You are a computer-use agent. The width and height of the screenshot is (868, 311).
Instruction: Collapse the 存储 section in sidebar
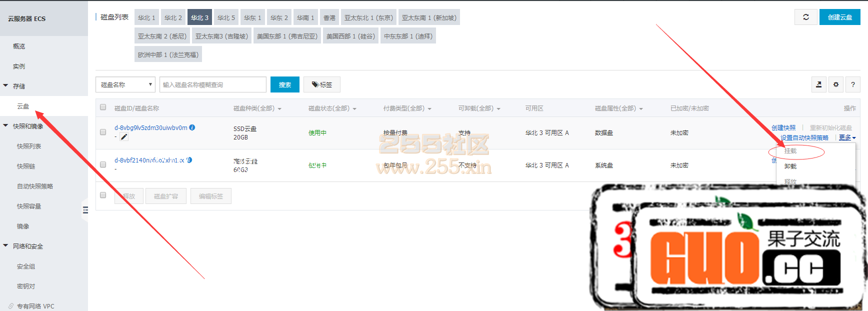tap(6, 86)
